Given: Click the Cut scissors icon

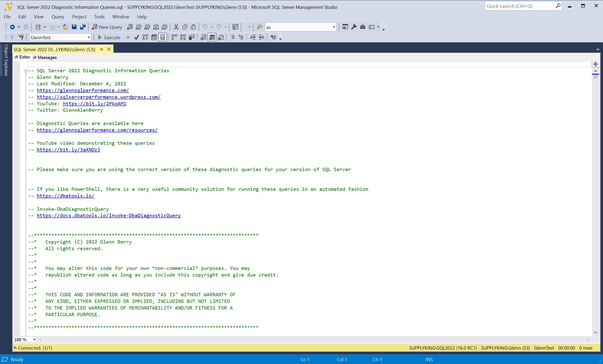Looking at the screenshot, I should pyautogui.click(x=176, y=27).
